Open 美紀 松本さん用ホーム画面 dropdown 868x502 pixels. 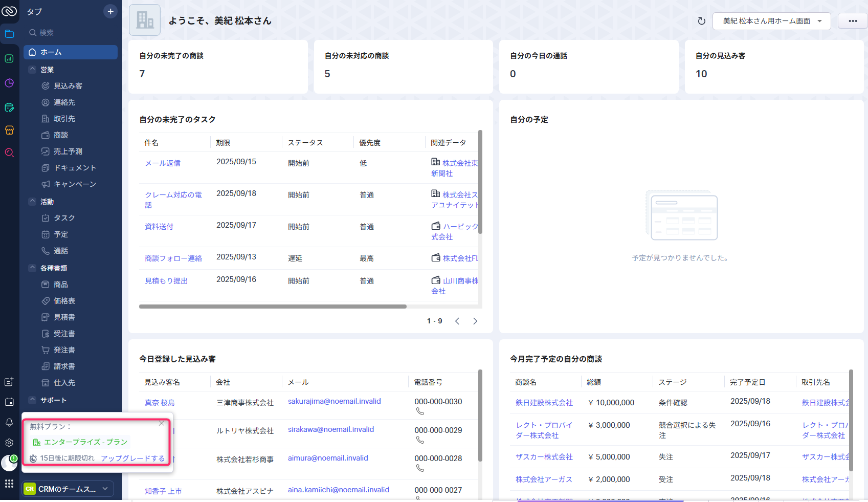[772, 21]
